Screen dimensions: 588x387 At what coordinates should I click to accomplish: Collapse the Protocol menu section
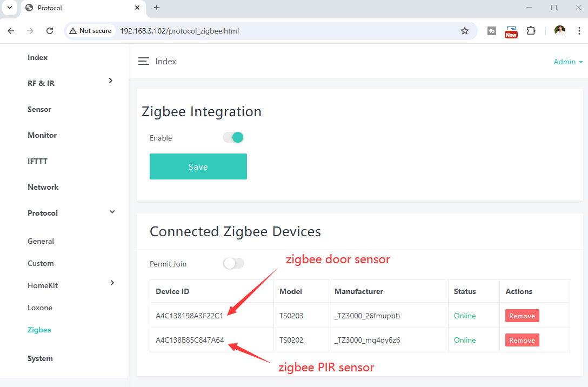pyautogui.click(x=112, y=212)
